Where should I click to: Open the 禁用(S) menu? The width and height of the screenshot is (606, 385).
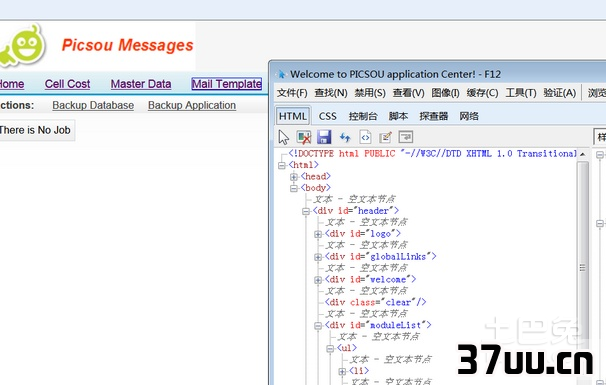tap(370, 93)
